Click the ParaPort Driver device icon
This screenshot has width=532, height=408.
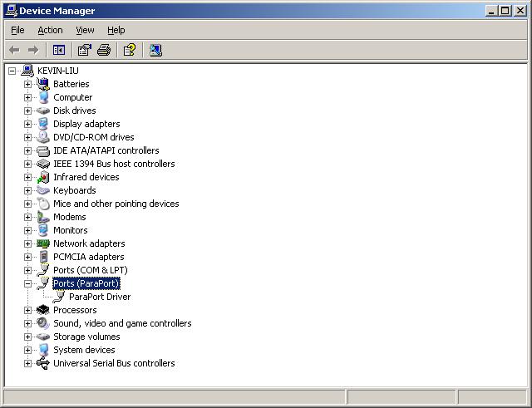click(59, 297)
